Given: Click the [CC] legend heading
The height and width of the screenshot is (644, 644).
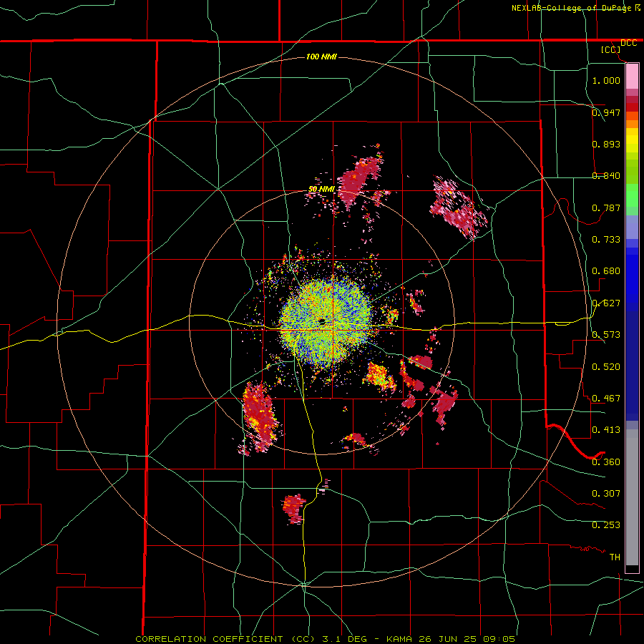Looking at the screenshot, I should pyautogui.click(x=611, y=49).
